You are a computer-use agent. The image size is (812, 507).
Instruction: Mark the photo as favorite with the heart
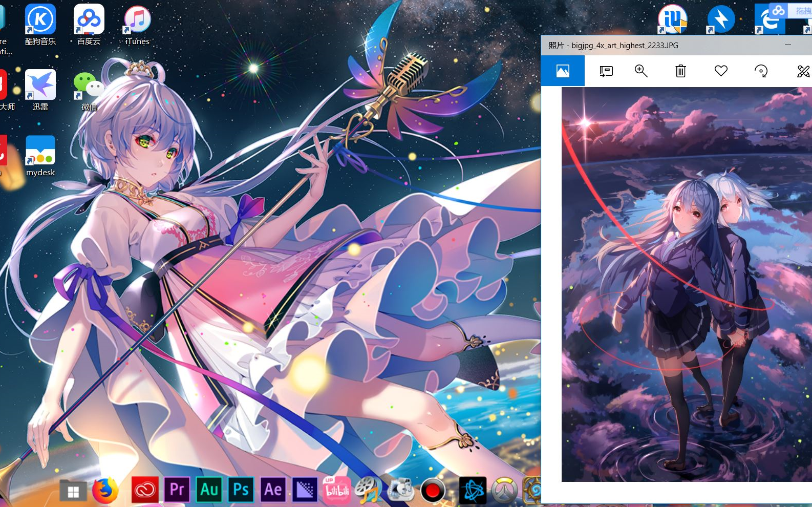pos(721,71)
